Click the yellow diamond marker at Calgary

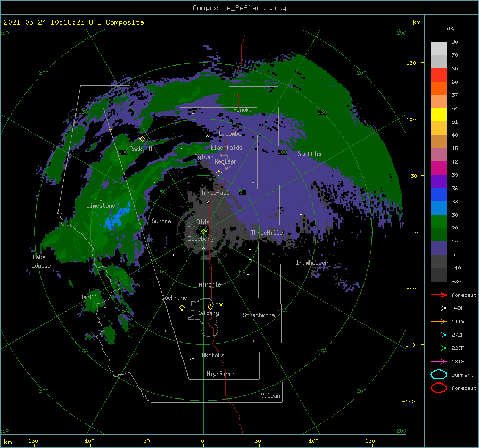[210, 307]
